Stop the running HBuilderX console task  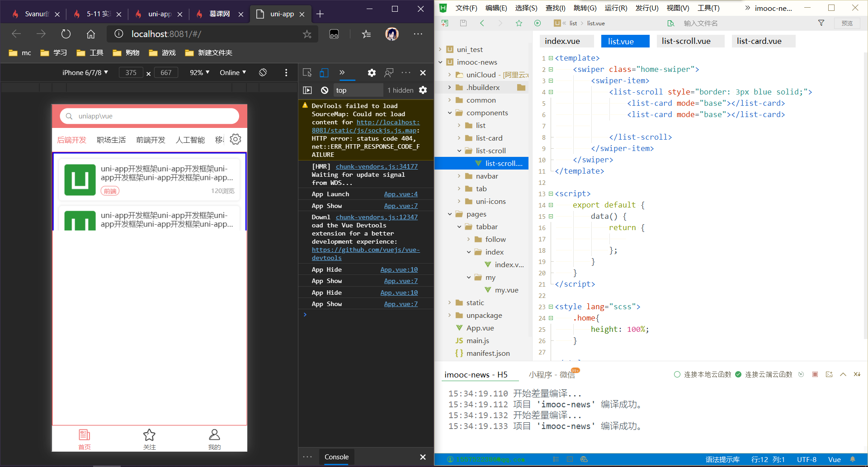coord(815,374)
